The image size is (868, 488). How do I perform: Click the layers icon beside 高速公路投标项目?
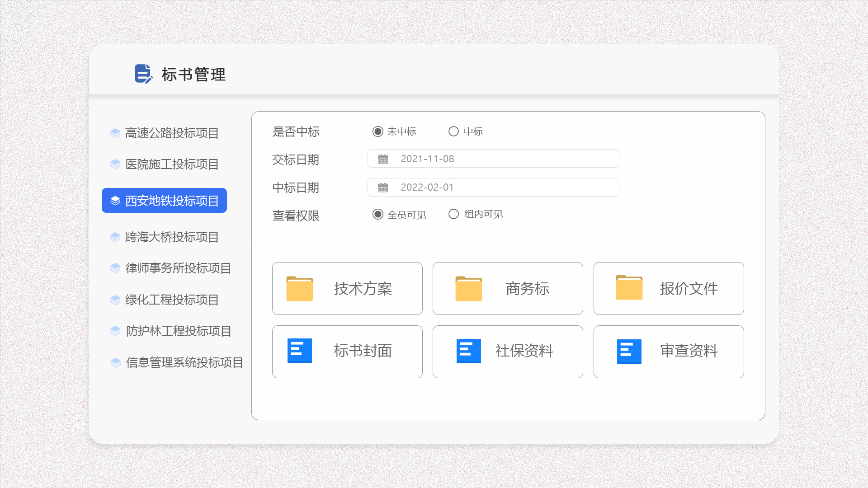115,133
